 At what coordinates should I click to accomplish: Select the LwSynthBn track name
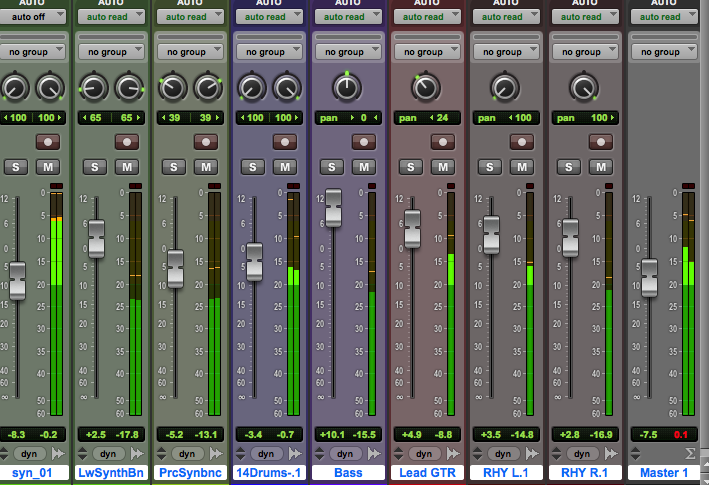pos(110,472)
